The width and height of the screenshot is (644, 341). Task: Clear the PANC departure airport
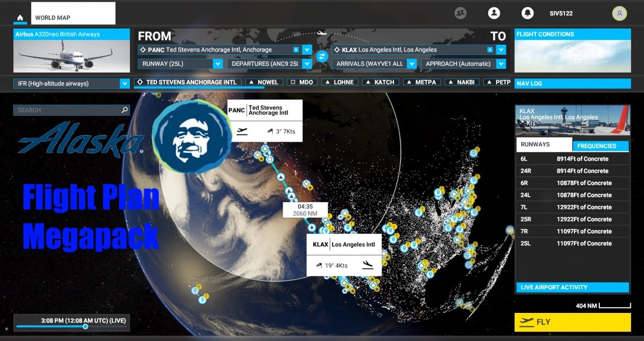(x=296, y=50)
